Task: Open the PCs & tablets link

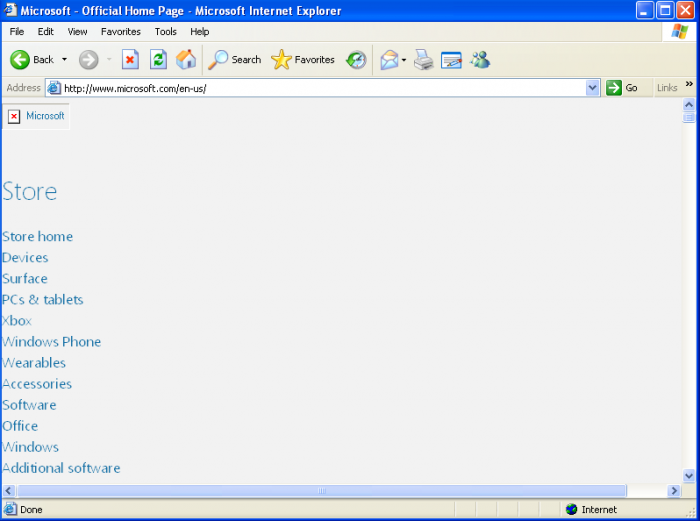Action: tap(42, 300)
